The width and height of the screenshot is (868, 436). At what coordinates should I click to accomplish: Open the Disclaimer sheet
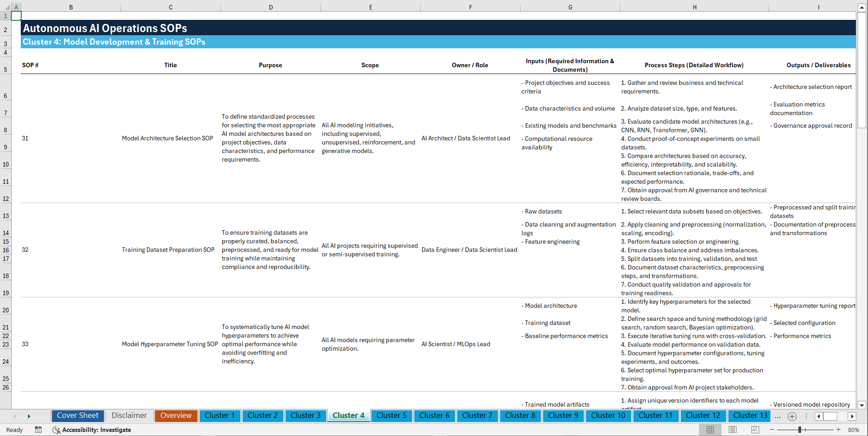129,416
